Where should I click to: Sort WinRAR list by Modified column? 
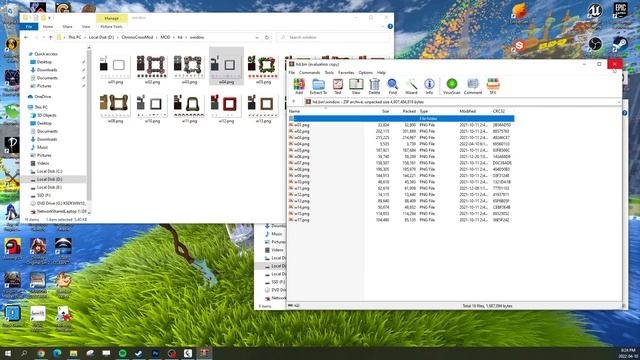[x=467, y=111]
